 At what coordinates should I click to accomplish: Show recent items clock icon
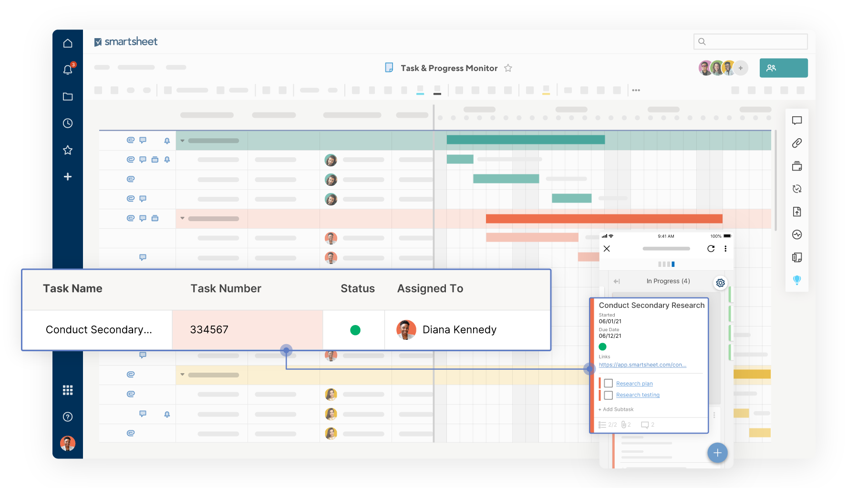pos(68,123)
